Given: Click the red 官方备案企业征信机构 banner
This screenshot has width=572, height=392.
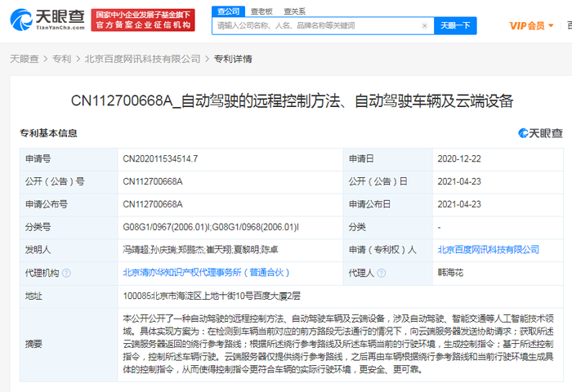Looking at the screenshot, I should (x=143, y=20).
